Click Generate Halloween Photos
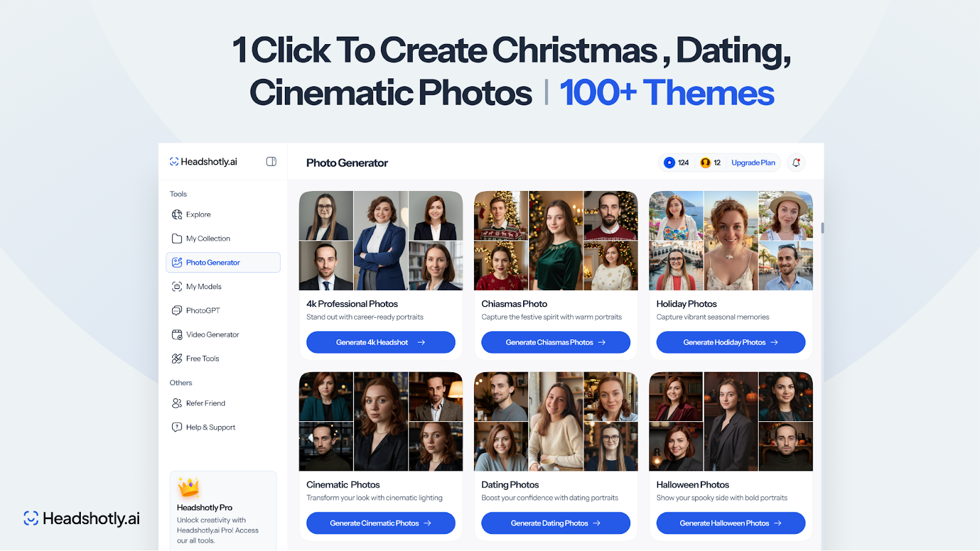Image resolution: width=980 pixels, height=551 pixels. (x=729, y=522)
